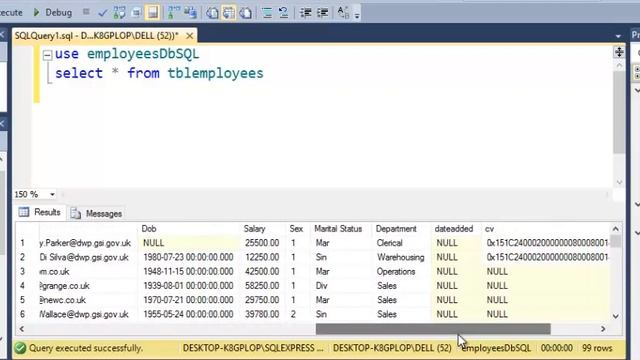Screen dimensions: 640x360
Task: Switch to the Messages tab
Action: (x=96, y=213)
